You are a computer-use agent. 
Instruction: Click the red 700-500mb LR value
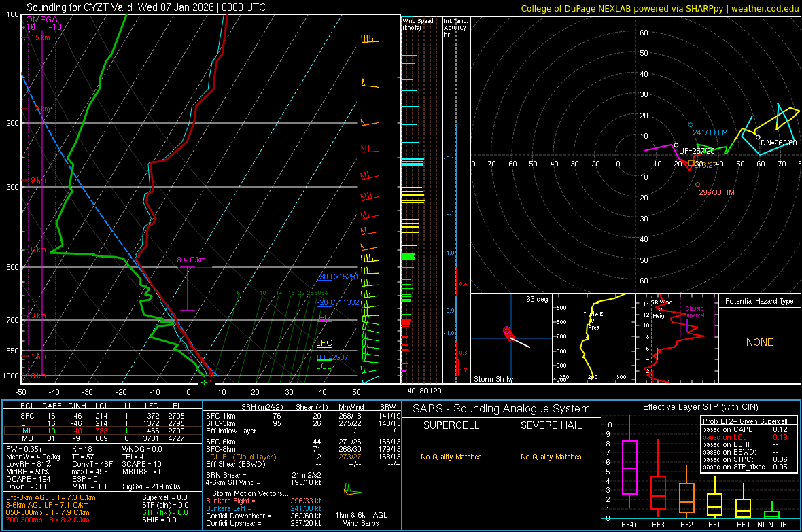pos(48,520)
